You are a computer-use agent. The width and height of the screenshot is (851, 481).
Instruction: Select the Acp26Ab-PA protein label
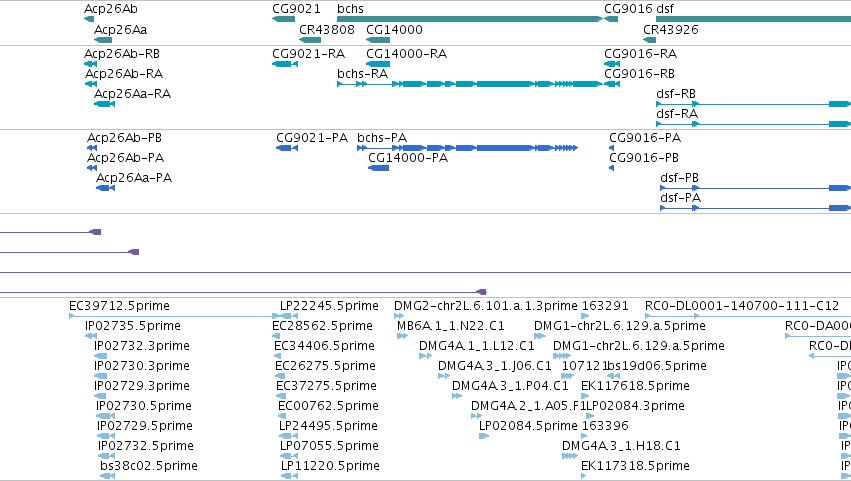[125, 157]
